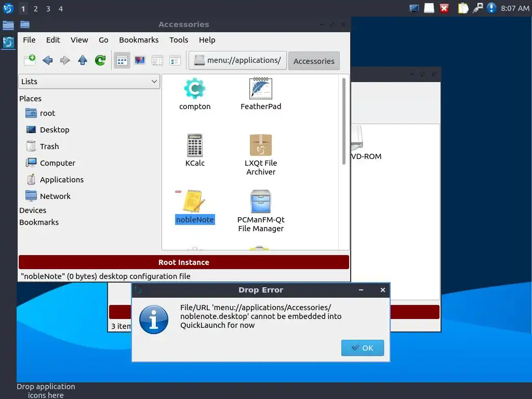
Task: Click the Places section header
Action: coord(30,99)
